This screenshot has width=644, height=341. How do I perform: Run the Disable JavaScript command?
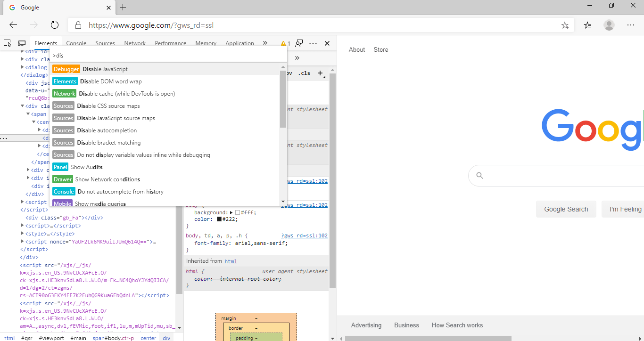[x=165, y=69]
